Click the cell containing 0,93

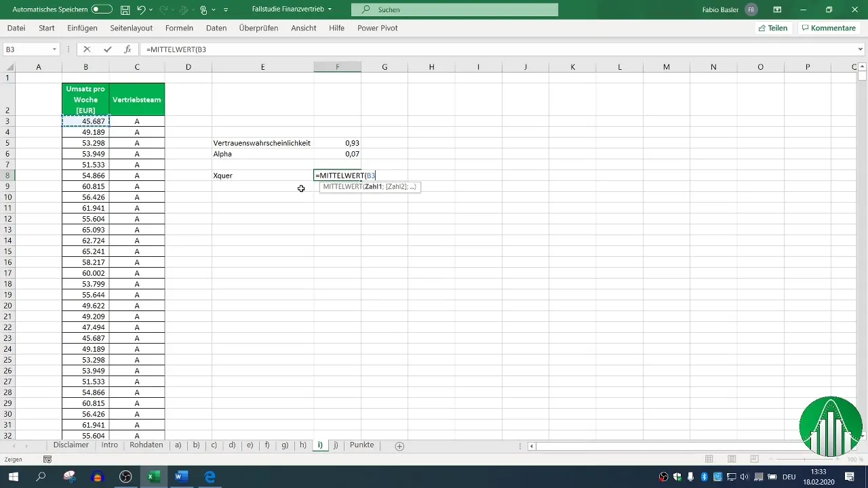[337, 143]
